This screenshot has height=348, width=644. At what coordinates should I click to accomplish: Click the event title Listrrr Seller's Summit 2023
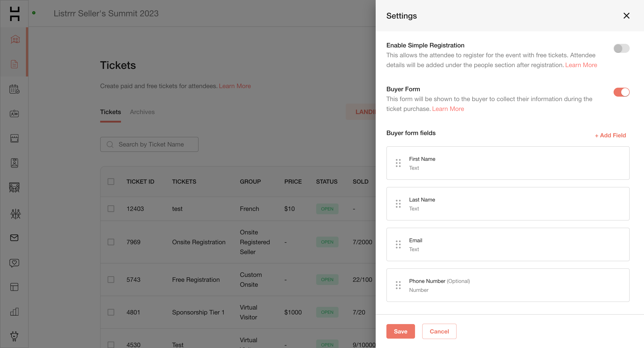tap(106, 13)
